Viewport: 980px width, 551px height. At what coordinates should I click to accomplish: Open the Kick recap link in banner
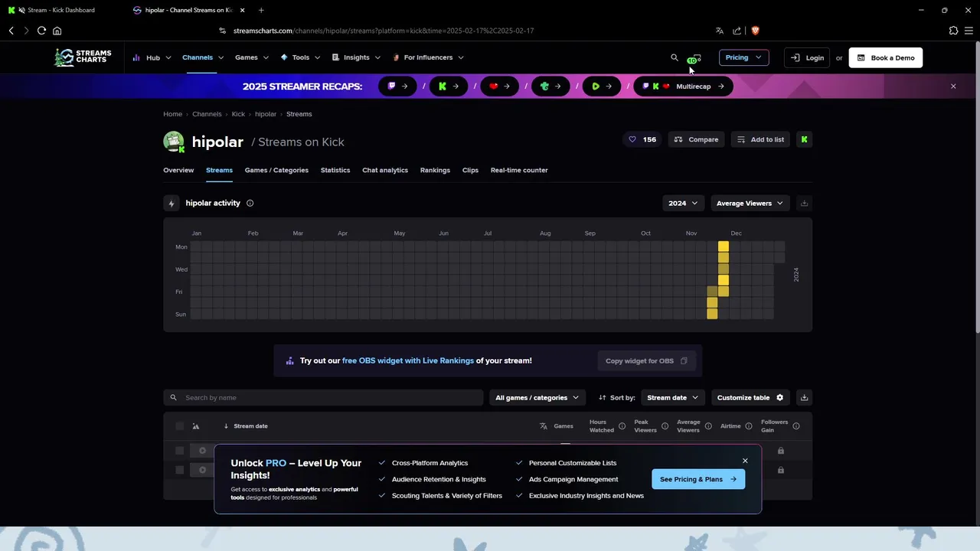tap(449, 86)
